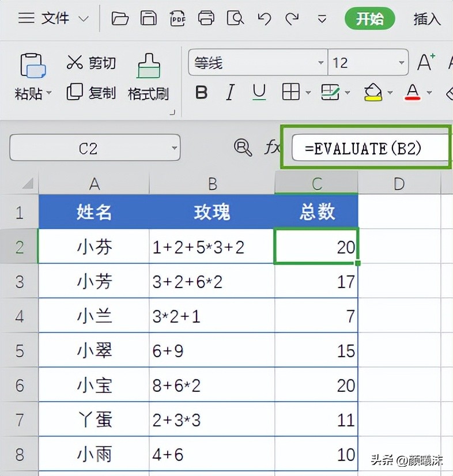Image resolution: width=453 pixels, height=476 pixels.
Task: Click the borders icon
Action: point(291,92)
